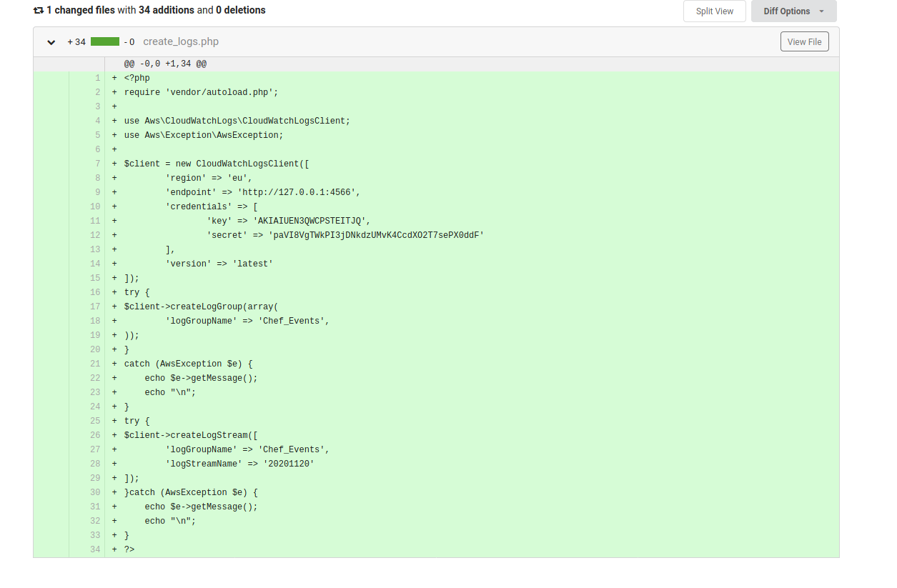Click the plus marker on line 9
The image size is (897, 588).
[114, 193]
